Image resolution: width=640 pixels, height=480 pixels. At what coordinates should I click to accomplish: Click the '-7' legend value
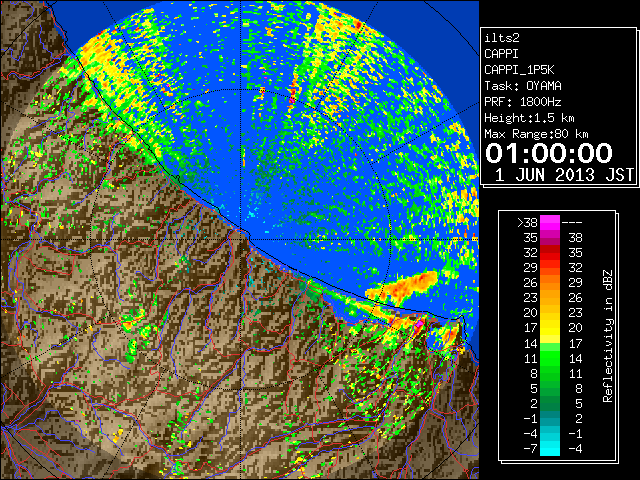coord(531,448)
